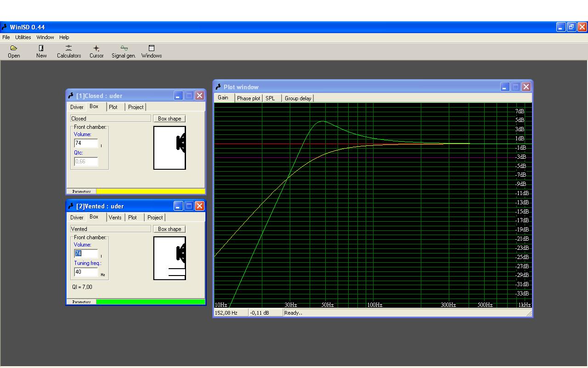Open the Utilities menu
This screenshot has height=368, width=588.
pyautogui.click(x=23, y=37)
